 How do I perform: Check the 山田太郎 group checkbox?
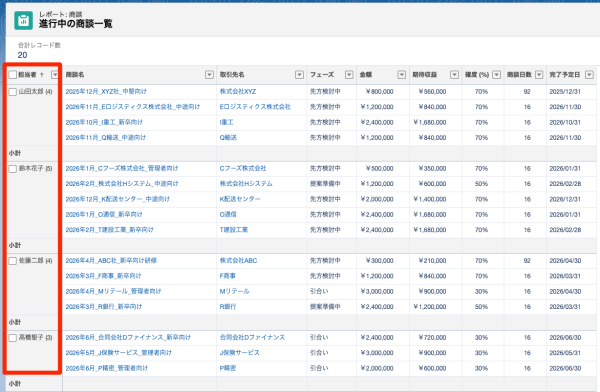pyautogui.click(x=13, y=92)
